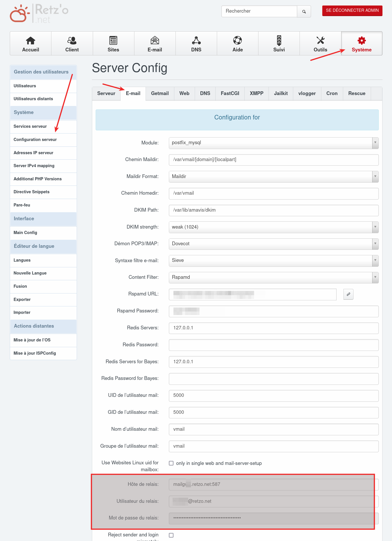Click the Nom d'utilisateur mail field

[274, 429]
